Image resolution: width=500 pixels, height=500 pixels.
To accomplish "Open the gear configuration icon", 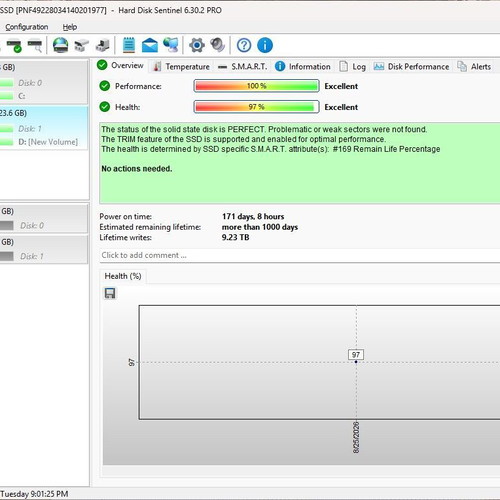I will click(197, 45).
